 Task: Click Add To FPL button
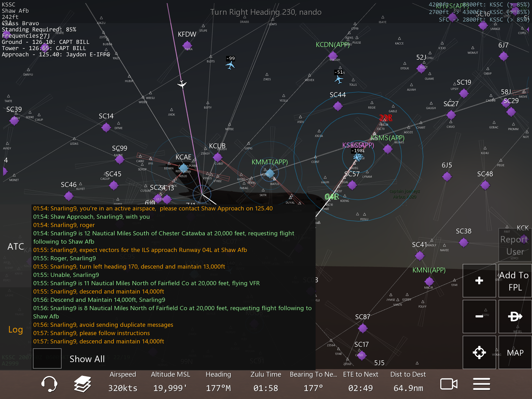tap(515, 281)
